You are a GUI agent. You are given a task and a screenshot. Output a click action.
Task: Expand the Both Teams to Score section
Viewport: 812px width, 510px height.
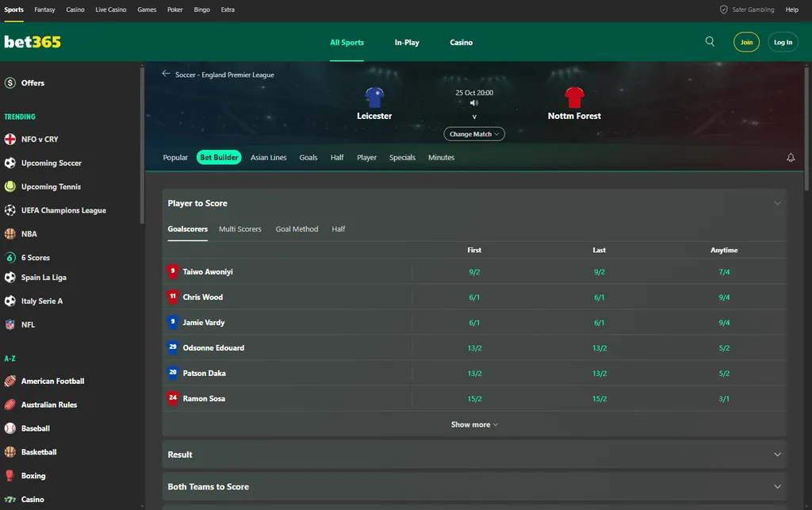coord(474,487)
